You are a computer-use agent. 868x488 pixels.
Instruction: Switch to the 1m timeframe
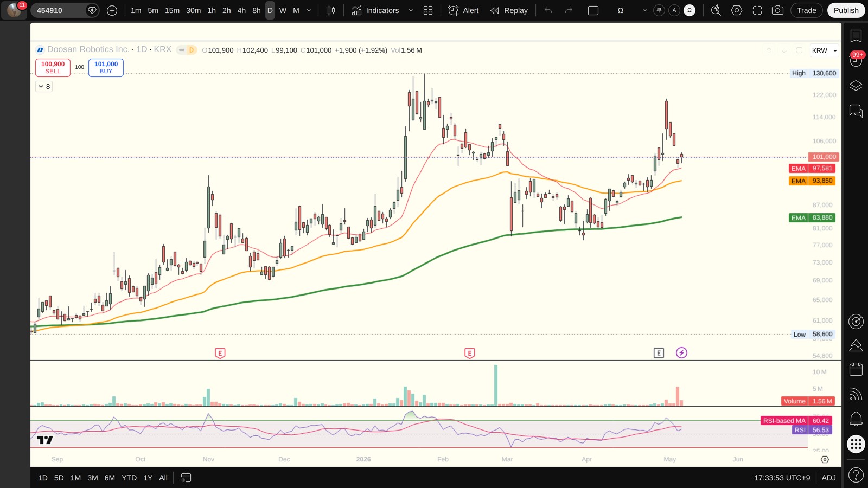click(x=136, y=10)
